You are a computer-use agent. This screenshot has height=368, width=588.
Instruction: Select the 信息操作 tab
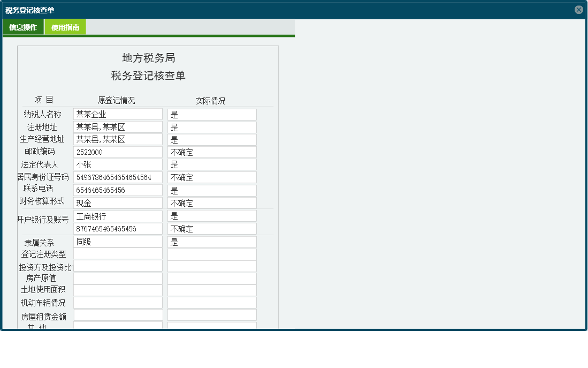23,26
